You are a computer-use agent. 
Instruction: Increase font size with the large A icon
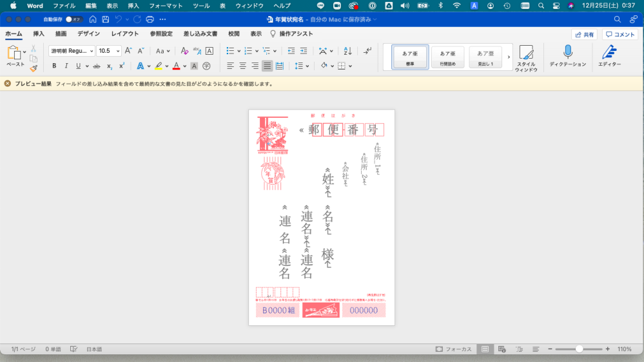coord(128,51)
